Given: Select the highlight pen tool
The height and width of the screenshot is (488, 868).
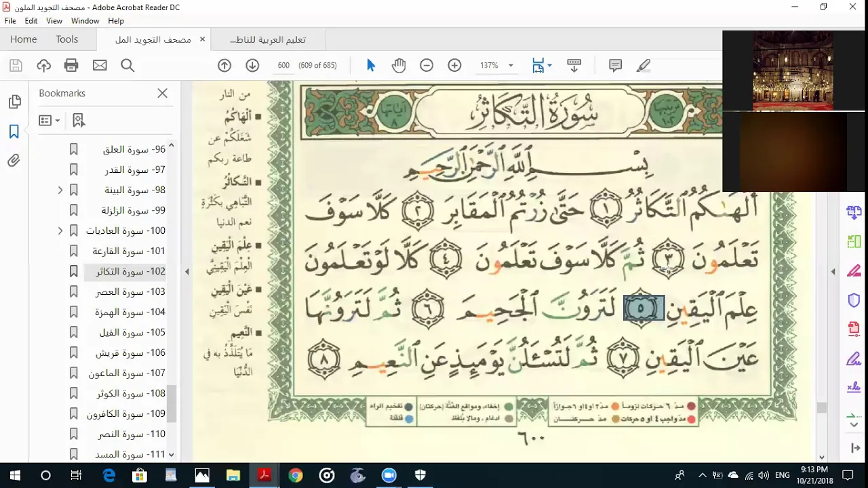Looking at the screenshot, I should click(644, 65).
